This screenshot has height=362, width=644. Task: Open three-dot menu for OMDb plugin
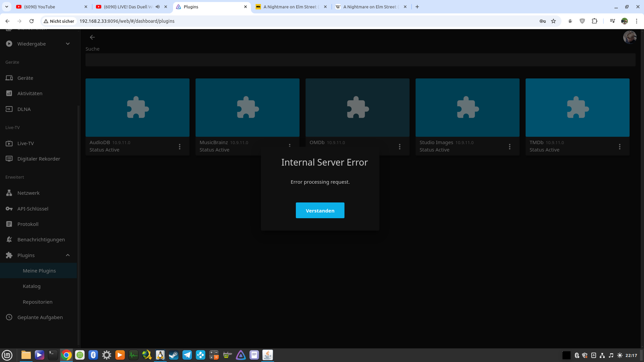pyautogui.click(x=399, y=146)
